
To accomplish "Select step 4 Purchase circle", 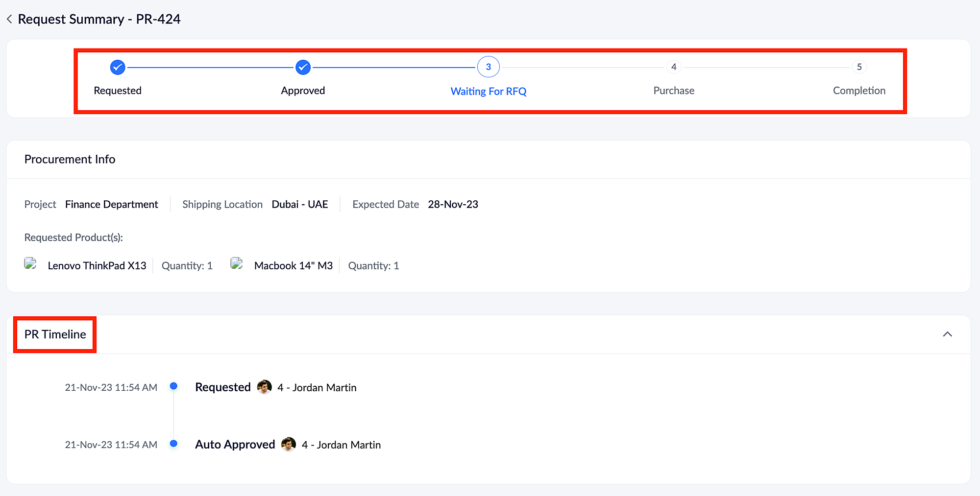I will (x=674, y=67).
